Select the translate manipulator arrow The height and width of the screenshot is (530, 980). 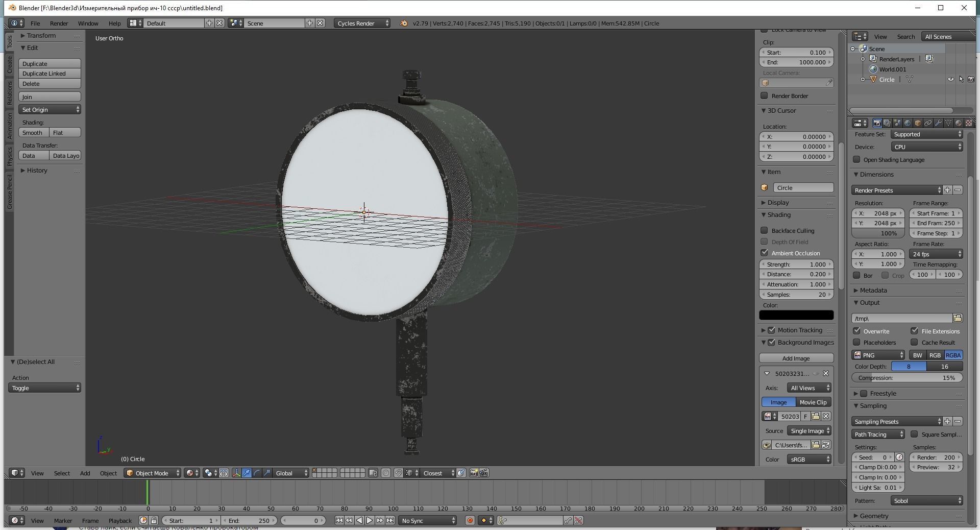coord(247,473)
